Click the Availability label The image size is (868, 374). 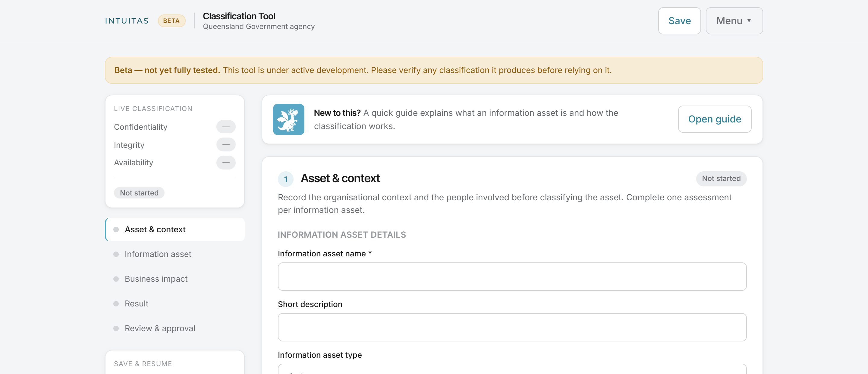coord(134,163)
